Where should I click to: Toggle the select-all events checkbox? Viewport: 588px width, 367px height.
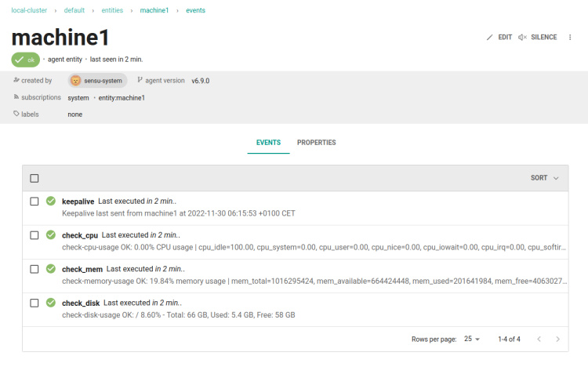point(34,178)
